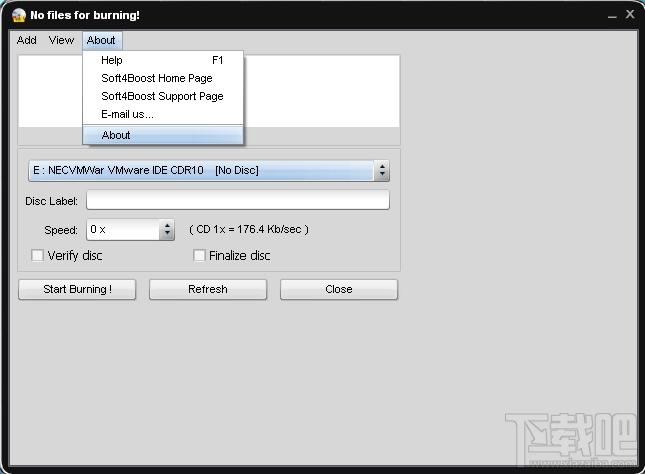Open the Add menu

27,40
